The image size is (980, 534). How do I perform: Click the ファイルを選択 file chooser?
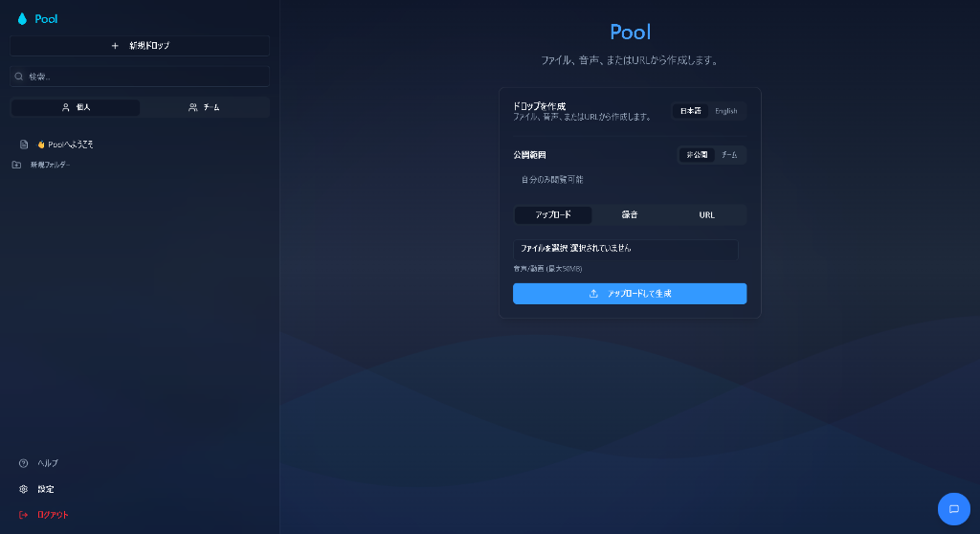626,249
